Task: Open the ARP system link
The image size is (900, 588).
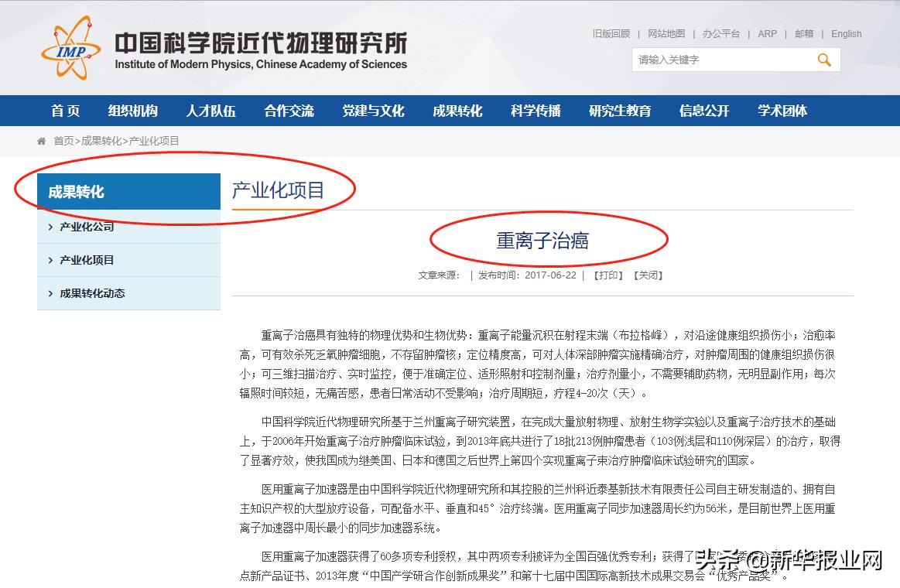Action: 767,34
